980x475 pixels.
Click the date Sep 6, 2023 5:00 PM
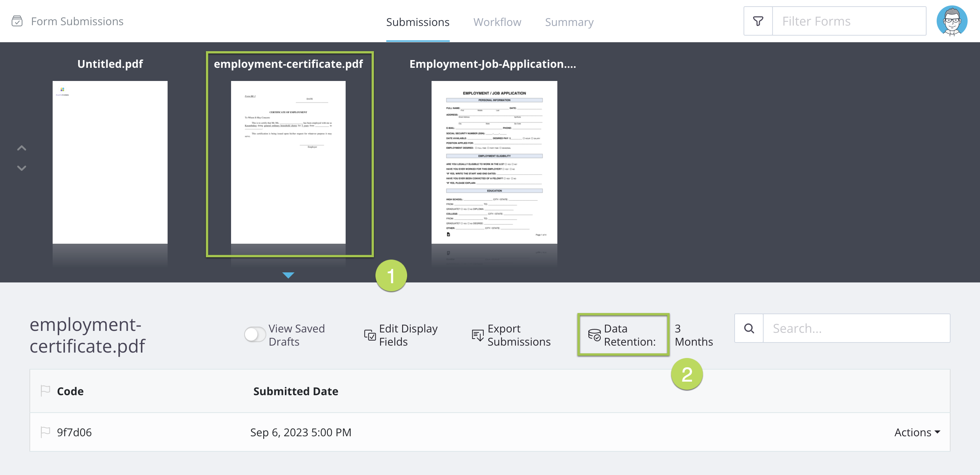[x=301, y=432]
